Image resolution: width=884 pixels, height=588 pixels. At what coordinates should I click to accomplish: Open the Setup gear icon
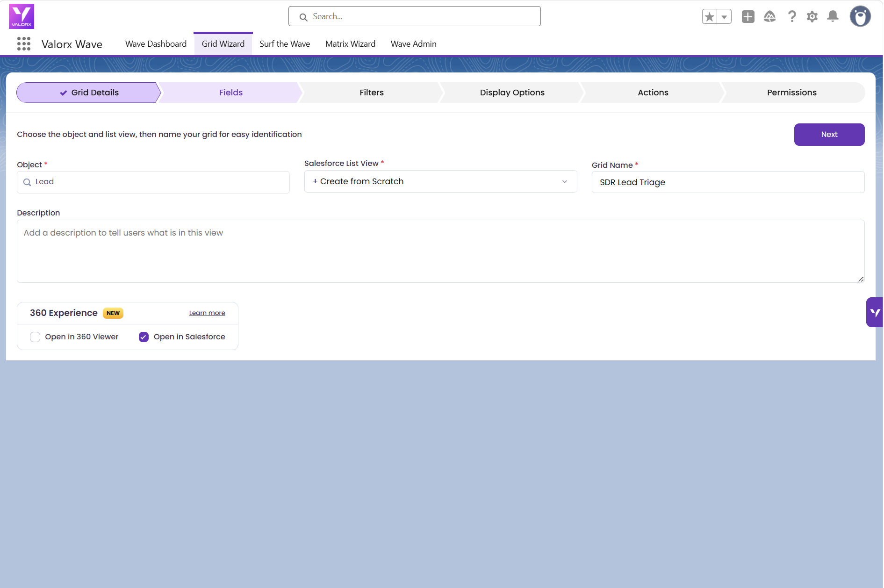(x=812, y=17)
